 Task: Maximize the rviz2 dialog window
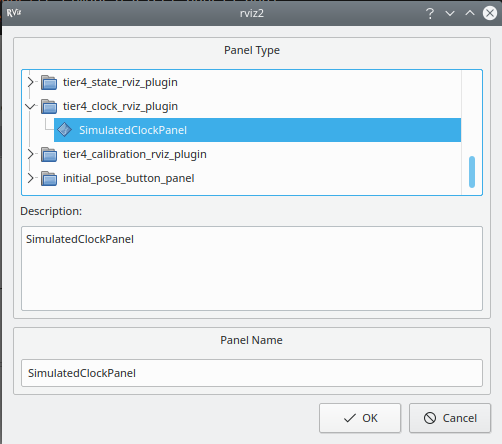470,13
